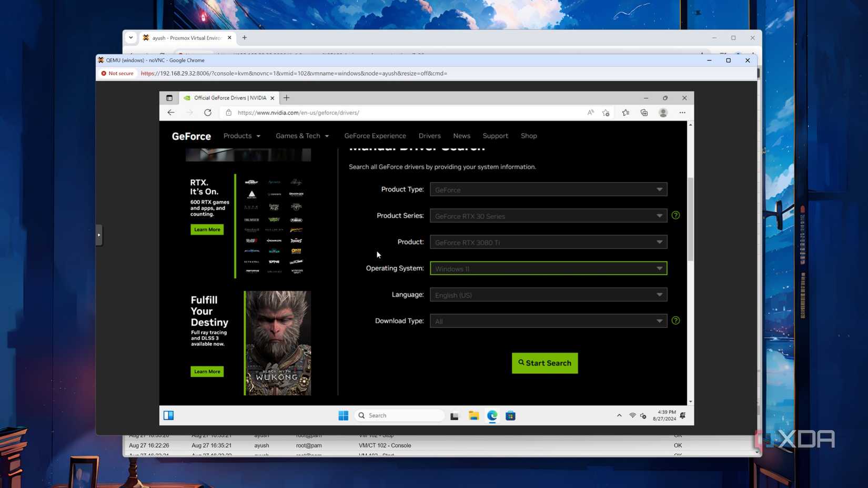Open the Language dropdown
Viewport: 868px width, 488px height.
coord(549,294)
